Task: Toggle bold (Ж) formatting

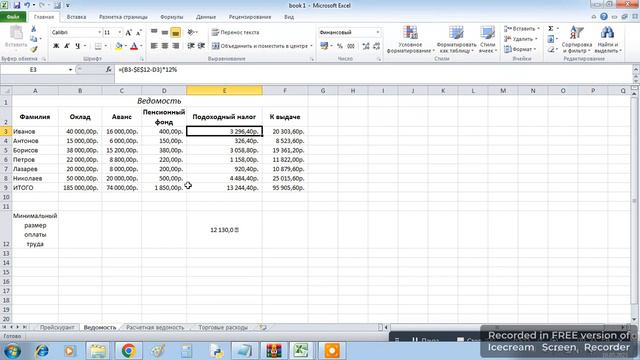Action: (x=56, y=46)
